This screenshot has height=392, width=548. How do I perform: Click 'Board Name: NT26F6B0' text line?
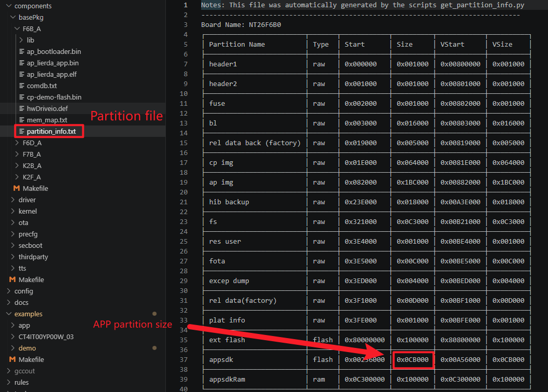(x=241, y=24)
